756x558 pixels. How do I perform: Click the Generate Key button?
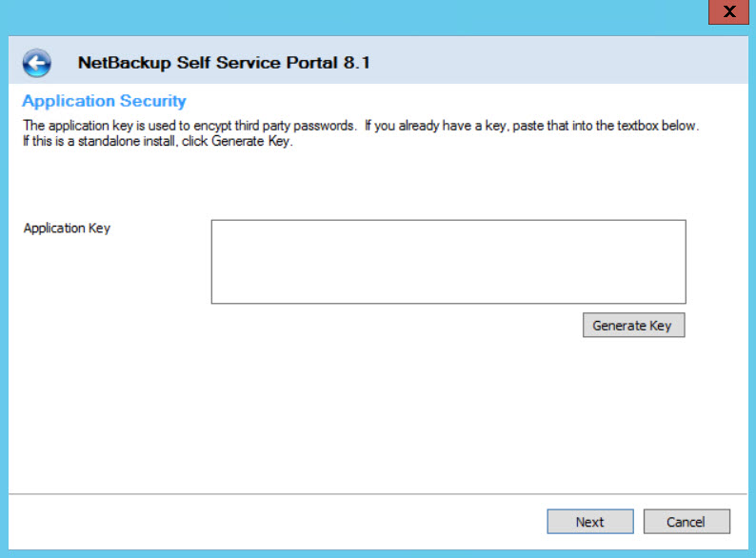633,325
